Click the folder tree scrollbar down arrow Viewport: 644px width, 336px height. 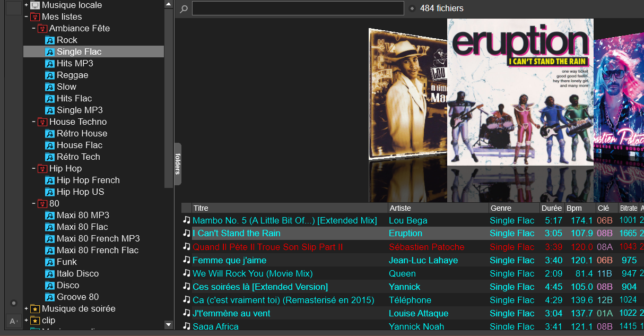(169, 324)
